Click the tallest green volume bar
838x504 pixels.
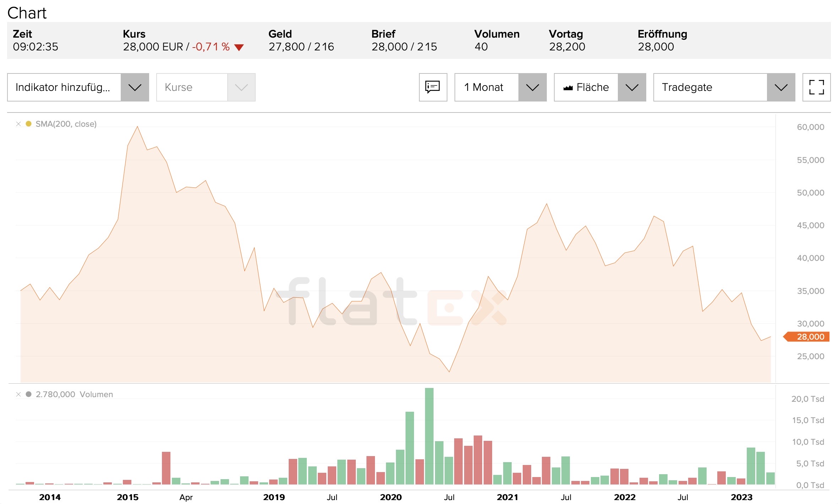click(429, 437)
